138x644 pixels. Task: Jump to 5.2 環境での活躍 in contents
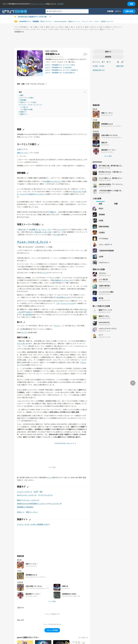pyautogui.click(x=27, y=109)
